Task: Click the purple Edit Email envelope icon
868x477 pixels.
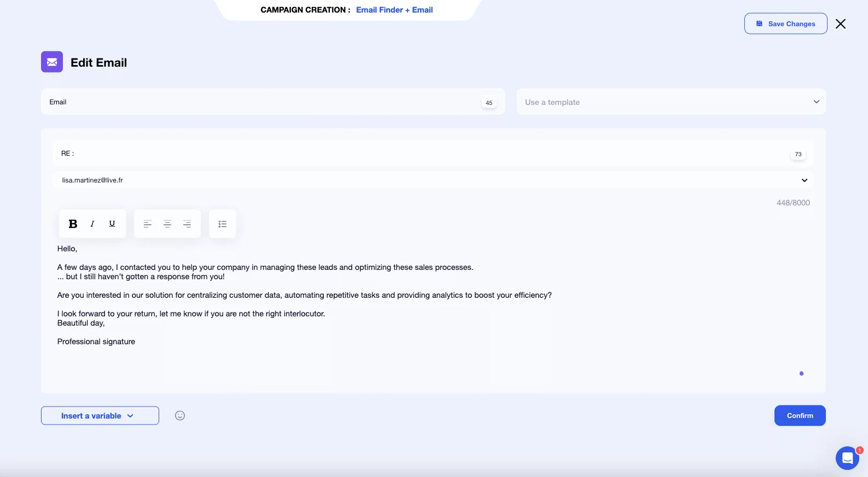Action: (52, 62)
